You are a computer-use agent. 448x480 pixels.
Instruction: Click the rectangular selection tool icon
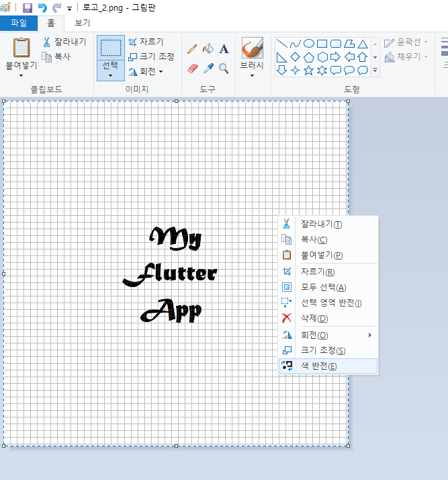(x=111, y=48)
